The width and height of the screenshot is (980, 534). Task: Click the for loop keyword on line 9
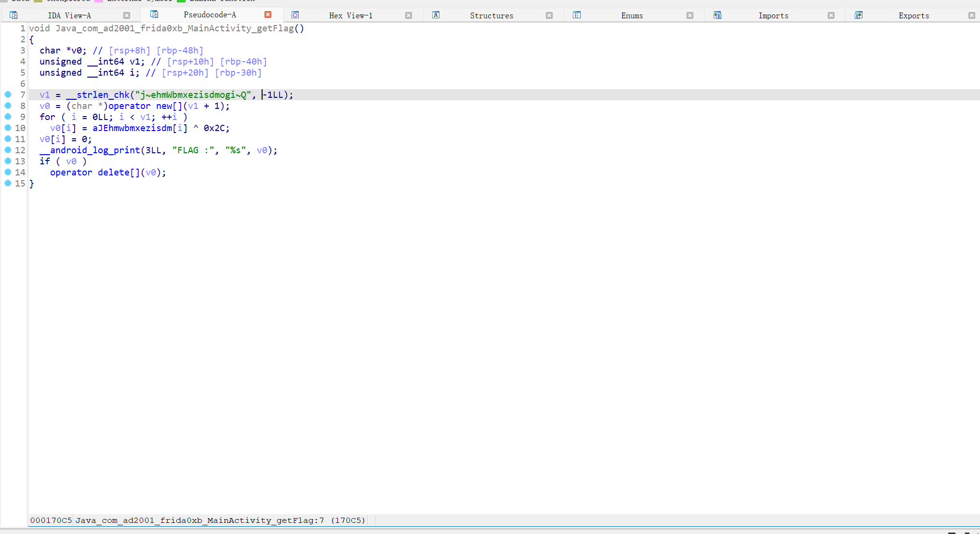coord(47,117)
